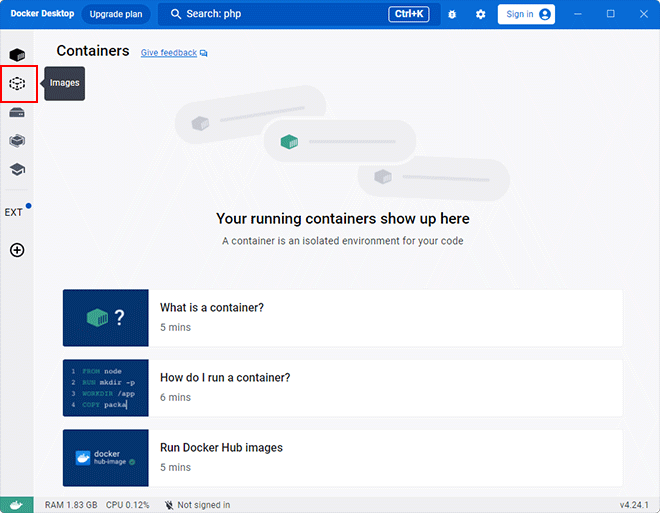Click the Docker whale engine status icon

pyautogui.click(x=17, y=505)
